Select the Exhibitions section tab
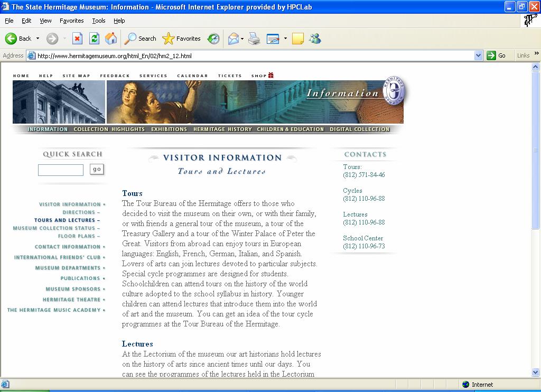541x392 pixels. pyautogui.click(x=169, y=129)
